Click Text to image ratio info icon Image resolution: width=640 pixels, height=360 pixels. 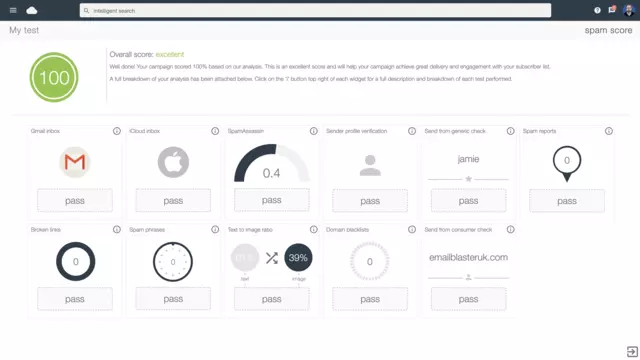(313, 229)
